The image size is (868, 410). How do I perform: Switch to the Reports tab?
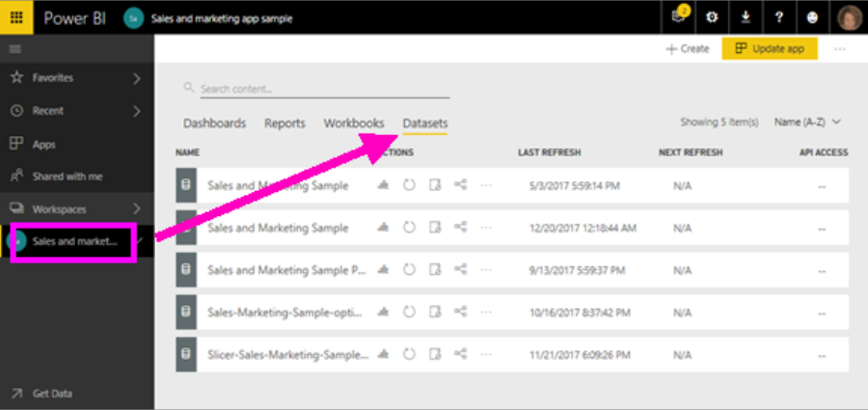click(x=285, y=123)
